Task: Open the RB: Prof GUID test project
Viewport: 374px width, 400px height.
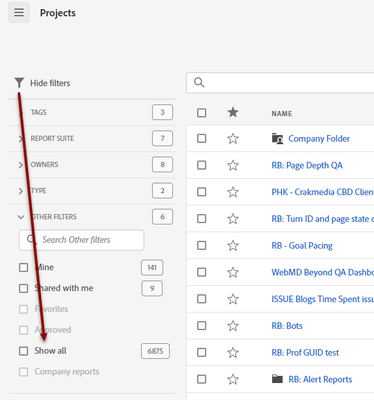Action: point(305,352)
